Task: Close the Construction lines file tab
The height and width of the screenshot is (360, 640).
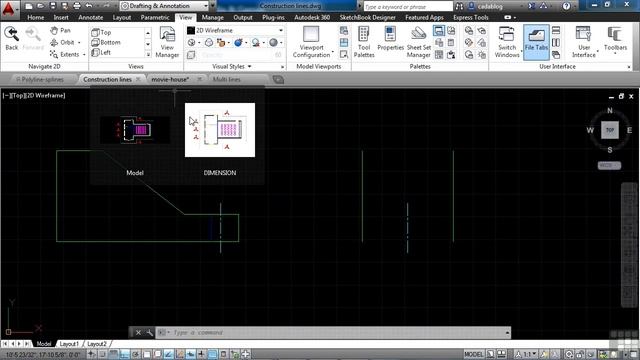Action: tap(138, 79)
